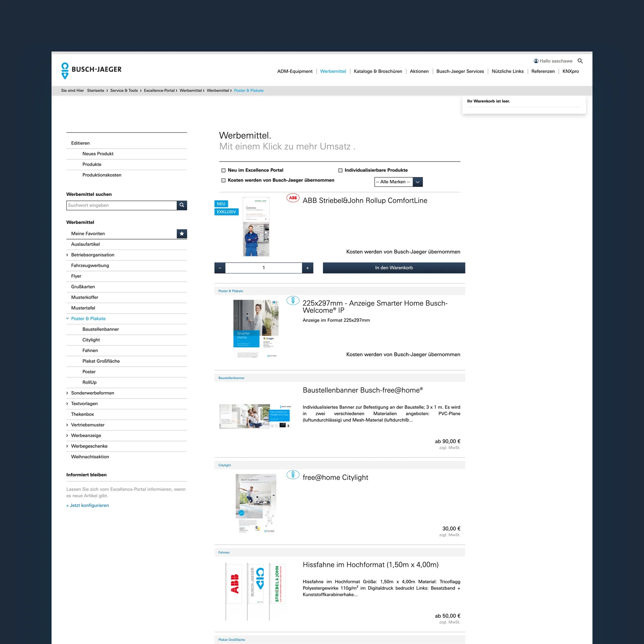
Task: Open Nützliche Links menu
Action: pos(508,71)
